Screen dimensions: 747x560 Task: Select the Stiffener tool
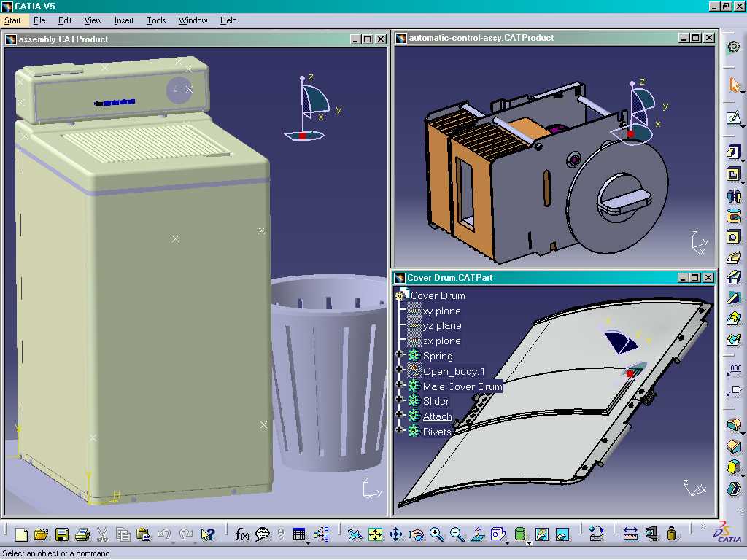click(x=734, y=298)
